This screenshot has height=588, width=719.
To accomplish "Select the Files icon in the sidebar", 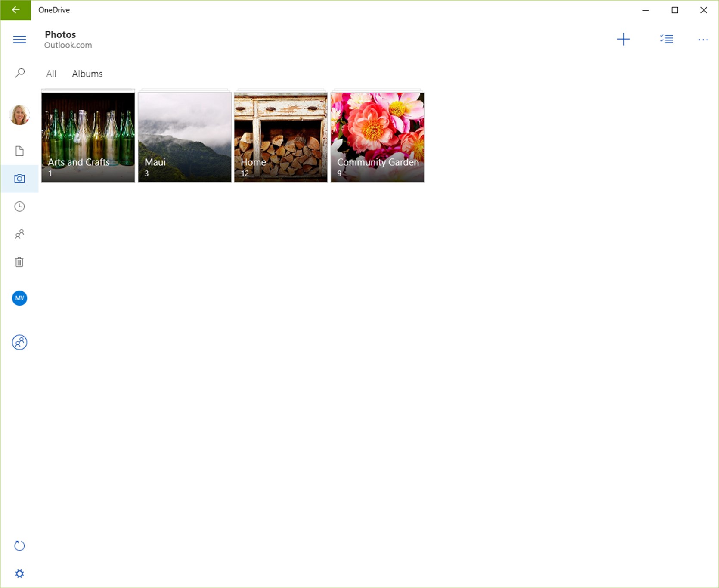I will click(x=19, y=151).
